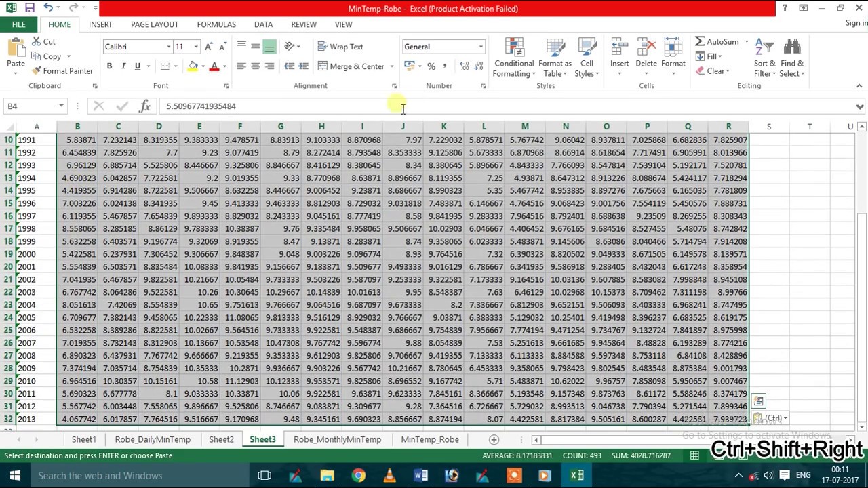Expand the formula bar
Screen dimensions: 868x488
click(860, 106)
